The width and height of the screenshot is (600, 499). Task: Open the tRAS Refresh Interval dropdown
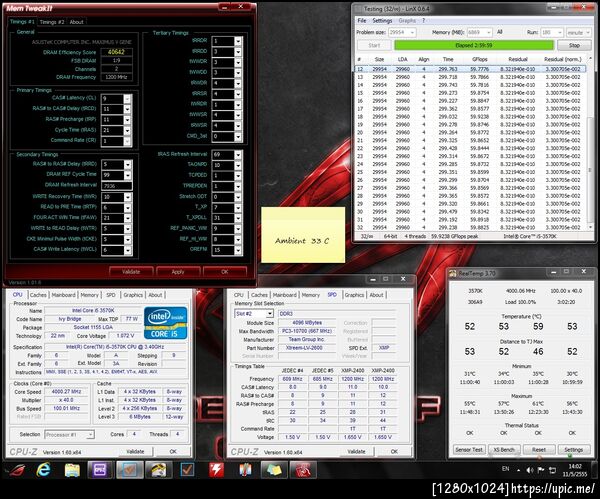(x=238, y=155)
